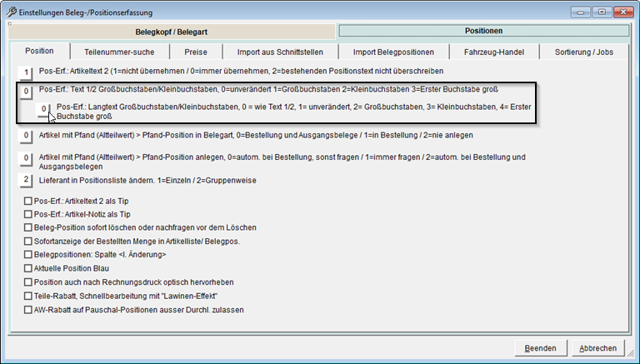Switch to the Fahrzeug-Handel tab
Viewport: 640px width, 364px height.
[494, 52]
